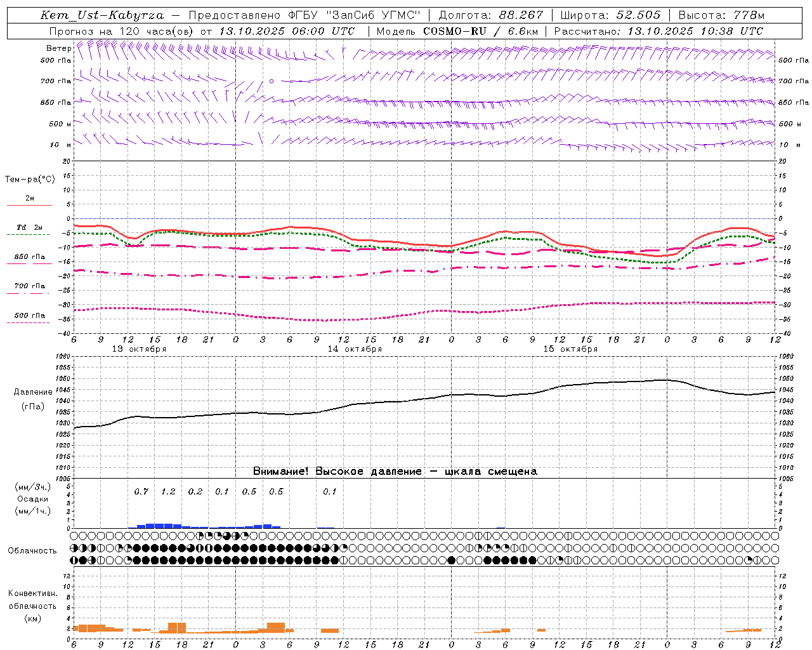
Task: Click the date label '13 октября'
Action: click(x=139, y=349)
